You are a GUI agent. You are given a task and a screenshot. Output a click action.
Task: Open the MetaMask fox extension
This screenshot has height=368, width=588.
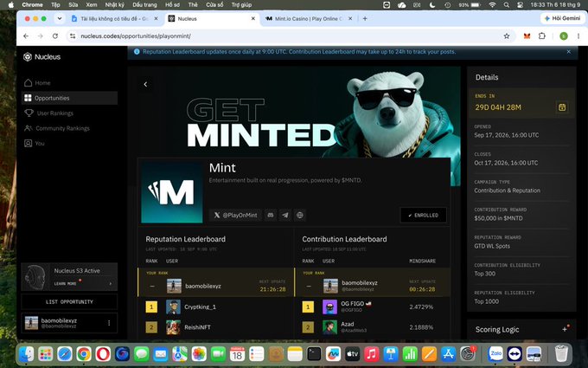point(527,36)
